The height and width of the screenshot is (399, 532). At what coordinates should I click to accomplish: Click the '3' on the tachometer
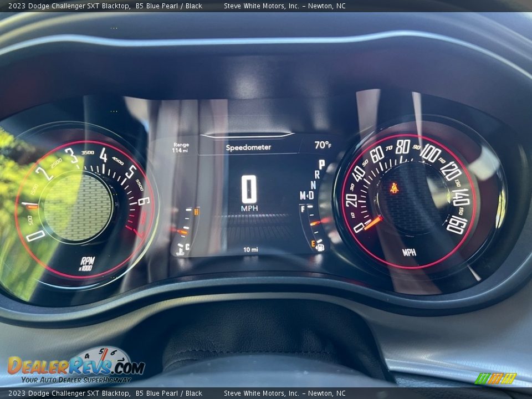[71, 155]
